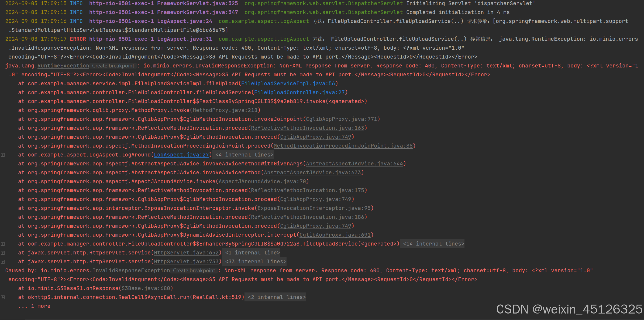Click Create breakpoint for InvalidResponseException
This screenshot has width=644, height=320.
194,270
